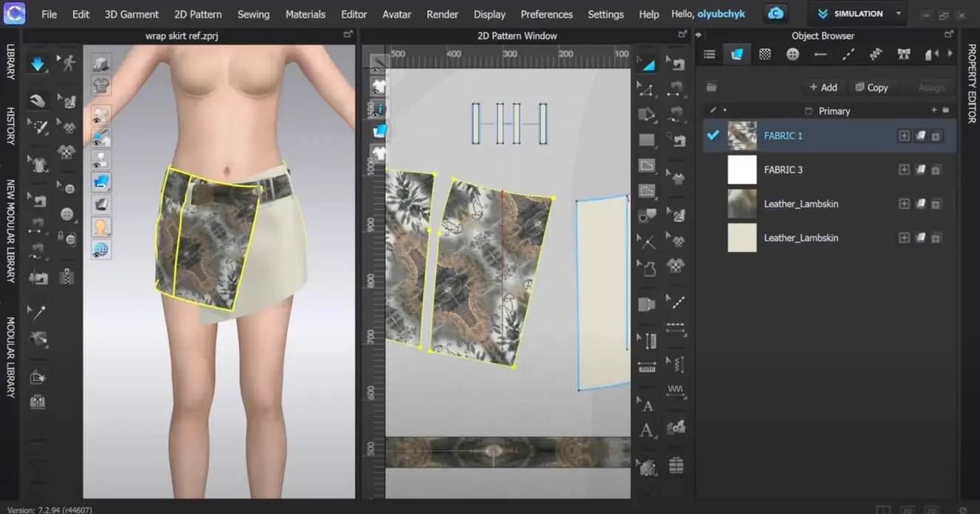Select the Pin tool in 3D toolbar

click(38, 312)
